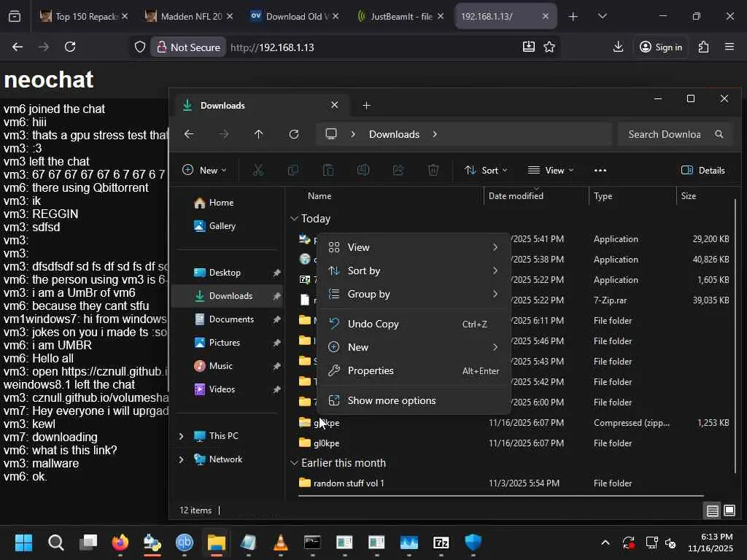This screenshot has width=747, height=560.
Task: Click Firefox bookmark star icon
Action: click(x=549, y=47)
